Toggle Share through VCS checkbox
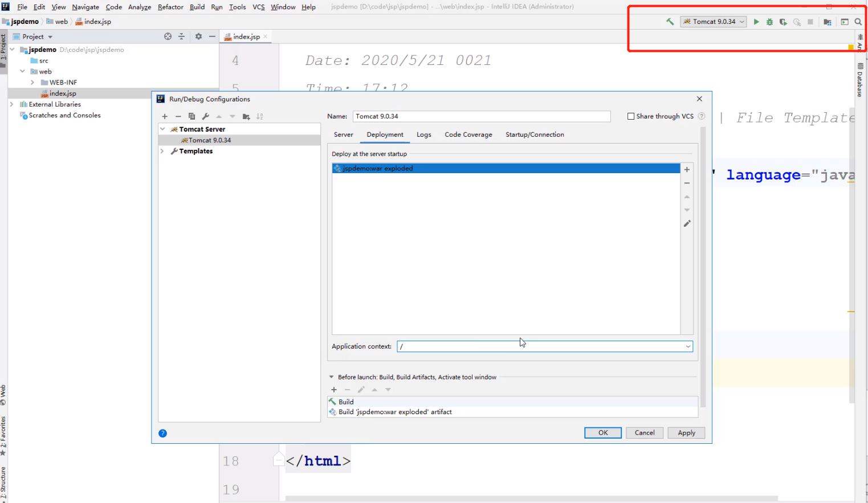Viewport: 868px width, 503px height. 631,116
